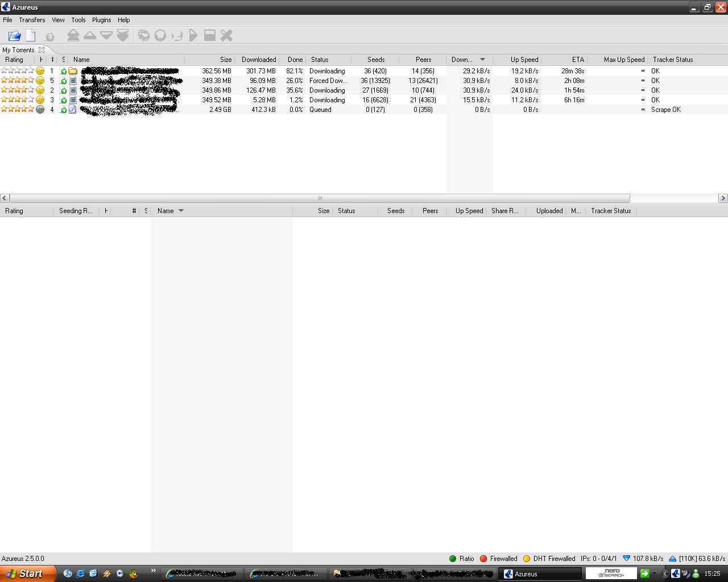This screenshot has height=582, width=728.
Task: Toggle sort arrow on Down... speed column
Action: (x=482, y=60)
